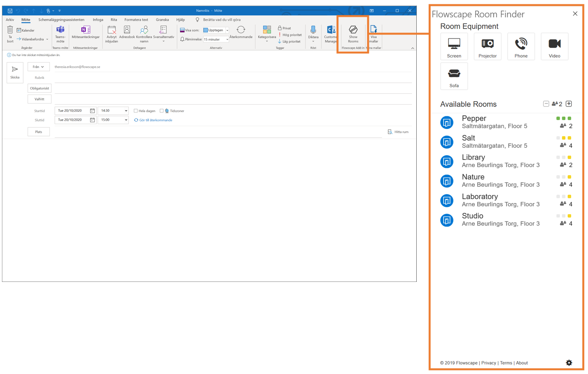Open the Adressbok
The image size is (588, 374).
tap(127, 33)
